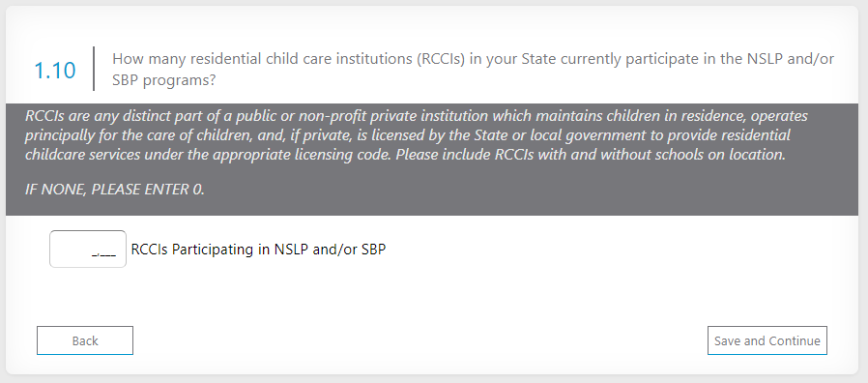Image resolution: width=868 pixels, height=383 pixels.
Task: Select the question number 1.10
Action: tap(55, 71)
